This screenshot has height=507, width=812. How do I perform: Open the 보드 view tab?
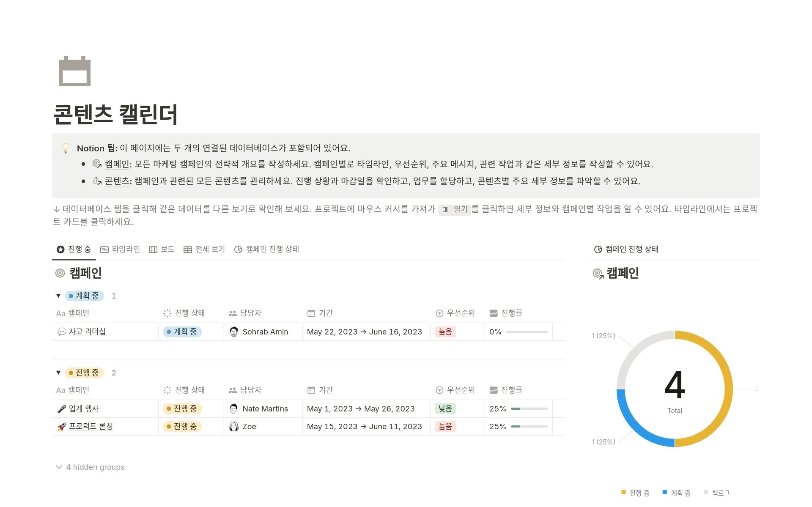(x=166, y=249)
